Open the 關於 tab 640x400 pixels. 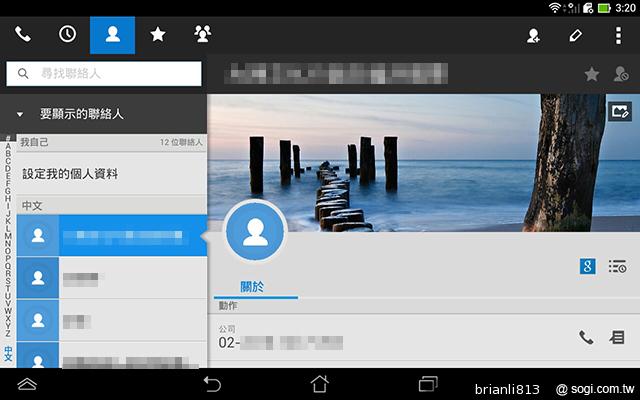coord(253,287)
